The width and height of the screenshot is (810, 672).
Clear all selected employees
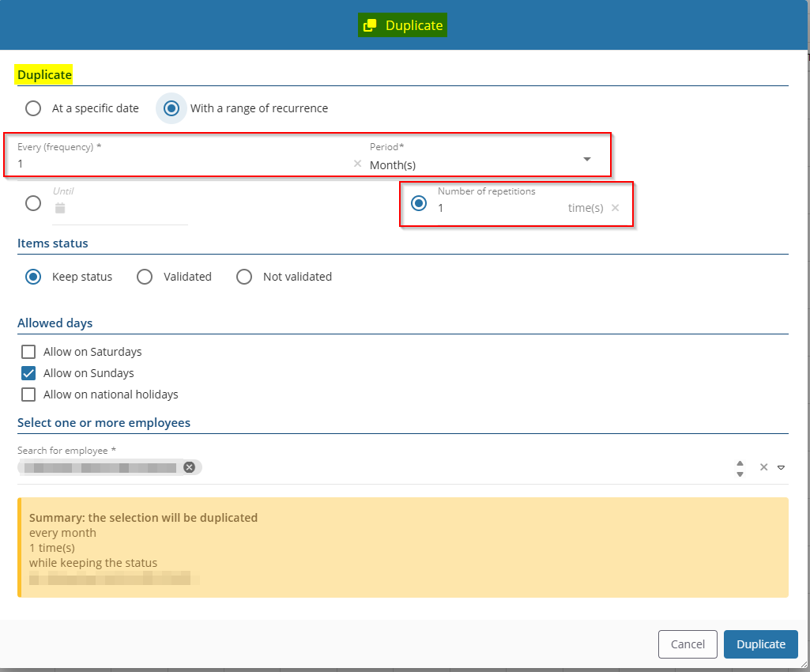763,467
